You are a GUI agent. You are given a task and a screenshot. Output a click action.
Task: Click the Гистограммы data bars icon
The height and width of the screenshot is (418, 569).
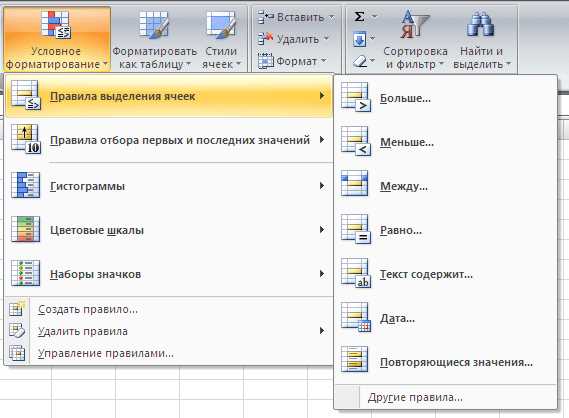[x=25, y=185]
